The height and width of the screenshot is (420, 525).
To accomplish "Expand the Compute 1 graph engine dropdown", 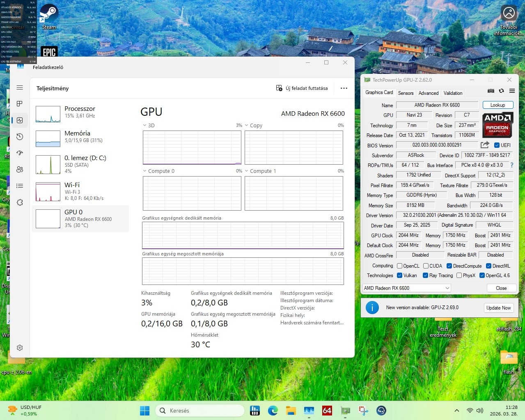I will click(246, 171).
